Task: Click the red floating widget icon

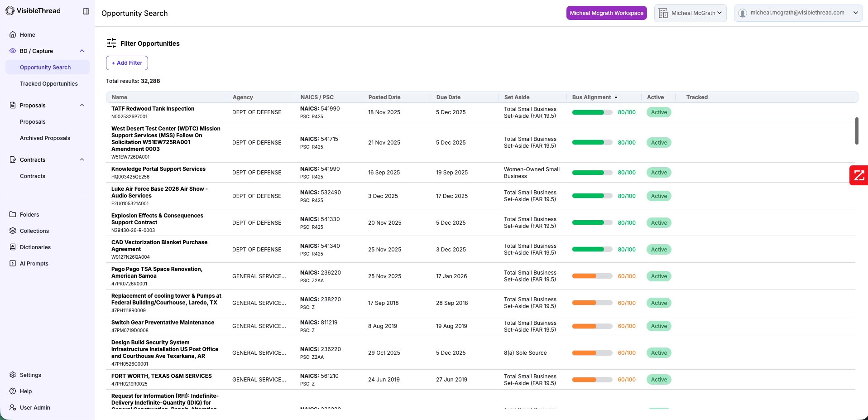Action: [858, 175]
